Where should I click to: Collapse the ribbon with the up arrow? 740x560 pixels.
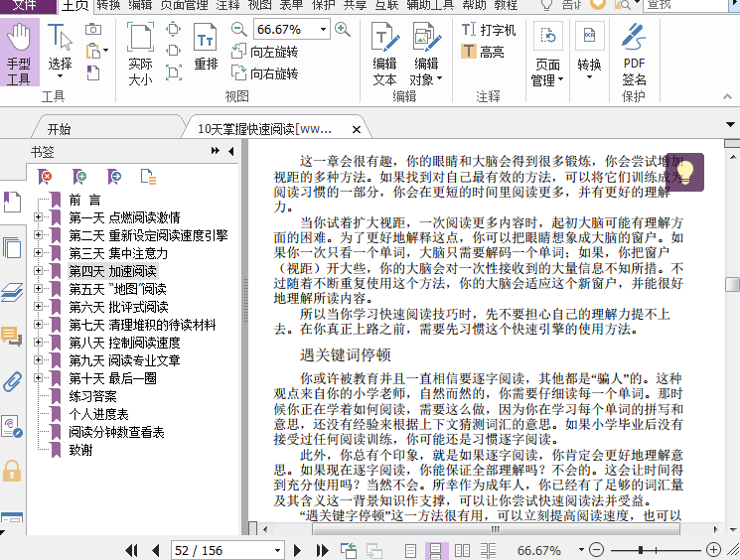(727, 96)
